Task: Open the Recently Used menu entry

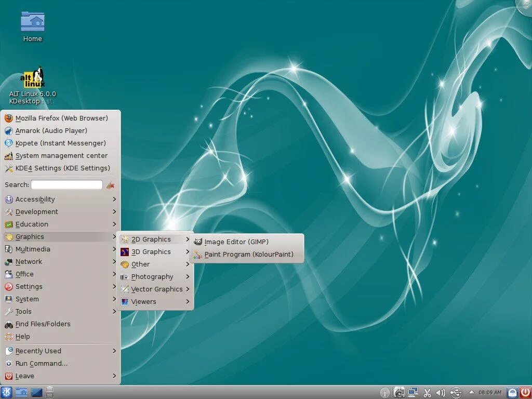Action: (61, 351)
